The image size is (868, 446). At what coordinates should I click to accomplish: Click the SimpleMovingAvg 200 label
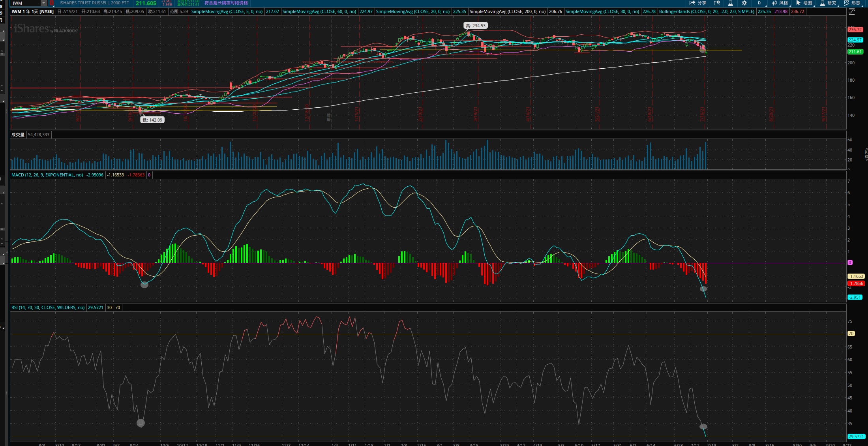507,11
